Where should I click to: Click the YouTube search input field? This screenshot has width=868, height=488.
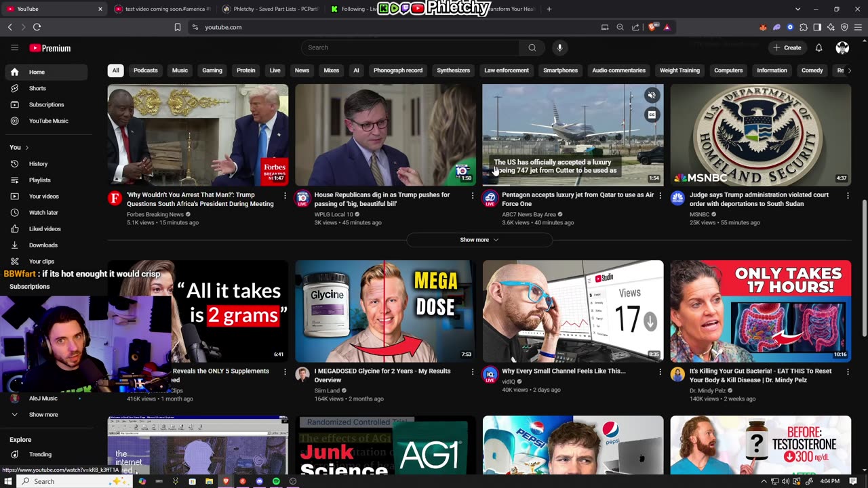411,47
